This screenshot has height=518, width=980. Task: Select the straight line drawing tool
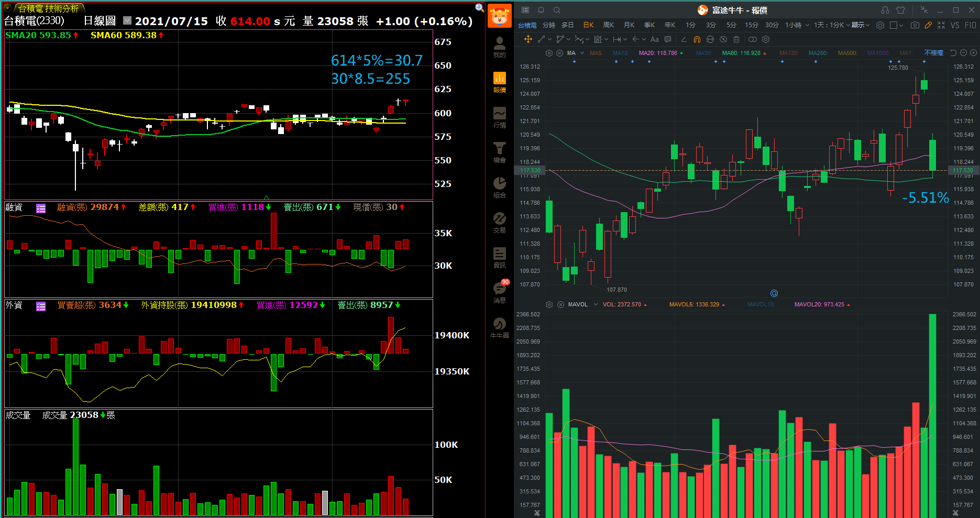coord(541,39)
